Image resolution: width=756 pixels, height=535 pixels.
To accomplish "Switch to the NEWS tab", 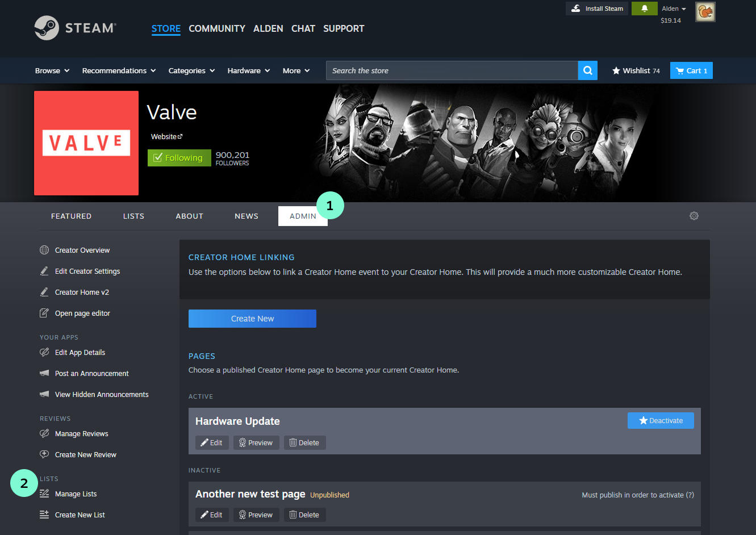I will [x=247, y=216].
